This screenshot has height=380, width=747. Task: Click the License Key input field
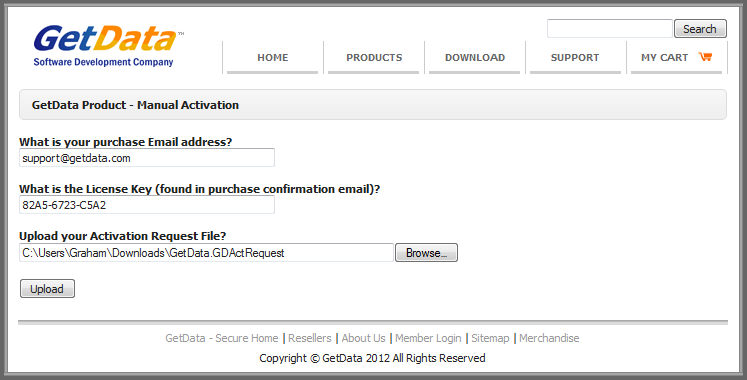pyautogui.click(x=147, y=205)
